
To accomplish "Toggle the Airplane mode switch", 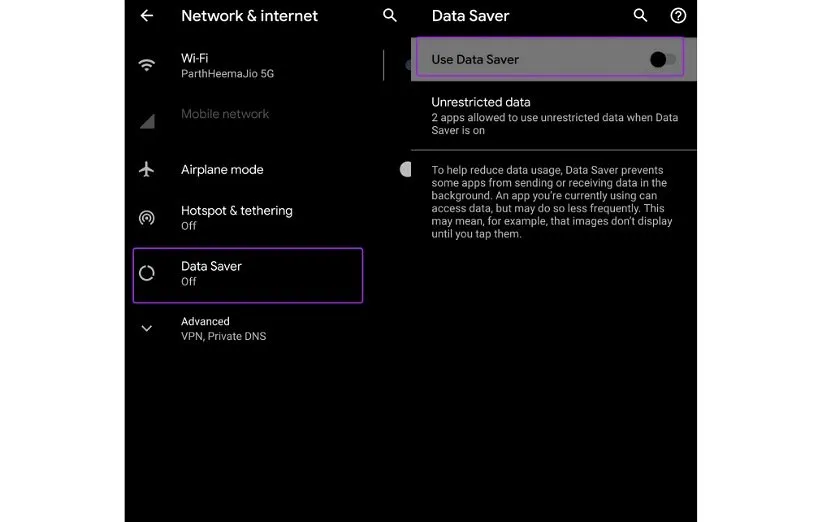I will [x=405, y=169].
